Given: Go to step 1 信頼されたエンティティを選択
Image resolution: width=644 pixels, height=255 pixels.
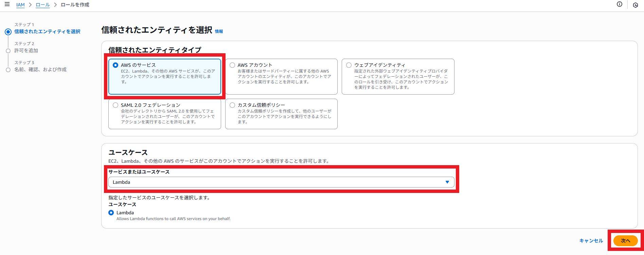Looking at the screenshot, I should coord(47,32).
